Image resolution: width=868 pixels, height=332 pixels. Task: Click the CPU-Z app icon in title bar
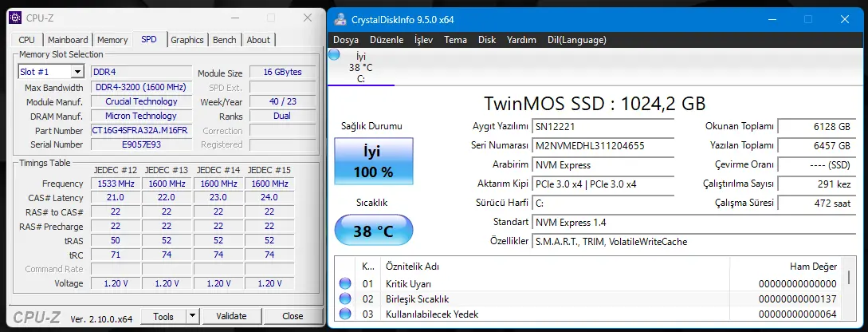(16, 18)
